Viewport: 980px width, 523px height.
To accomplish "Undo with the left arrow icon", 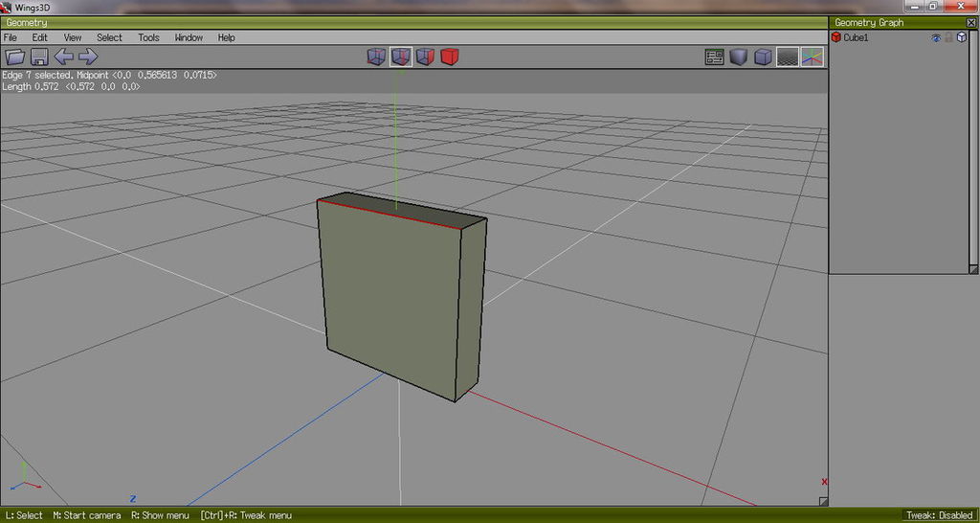I will tap(64, 57).
